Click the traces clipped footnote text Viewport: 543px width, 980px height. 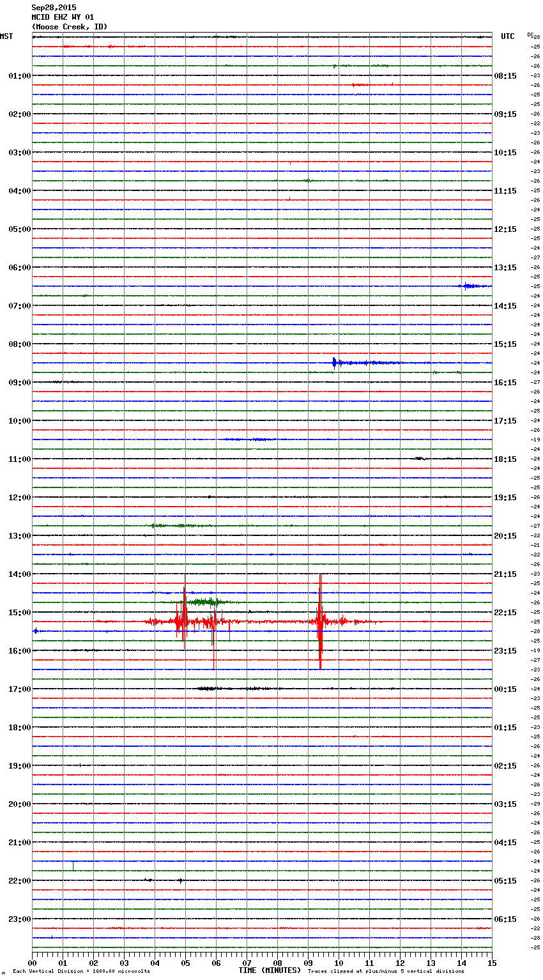(x=386, y=971)
